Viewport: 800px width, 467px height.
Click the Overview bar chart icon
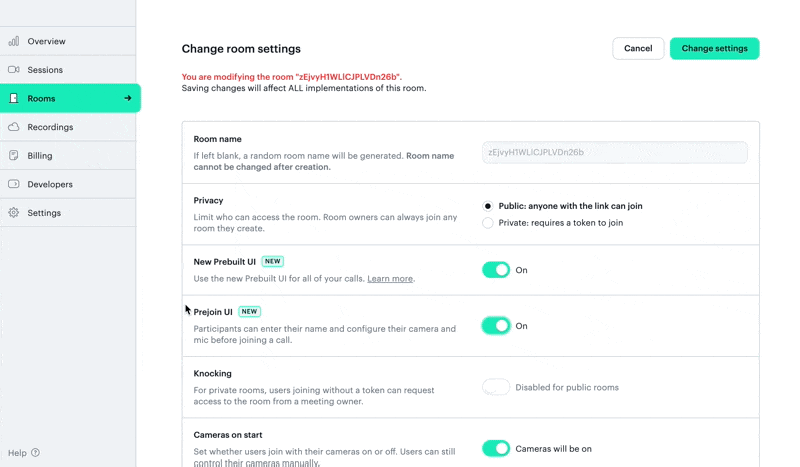click(14, 41)
